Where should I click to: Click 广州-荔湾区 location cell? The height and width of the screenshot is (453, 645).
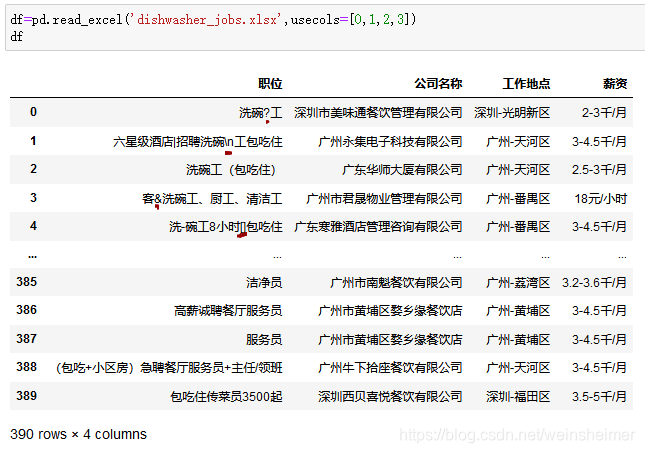[x=518, y=283]
